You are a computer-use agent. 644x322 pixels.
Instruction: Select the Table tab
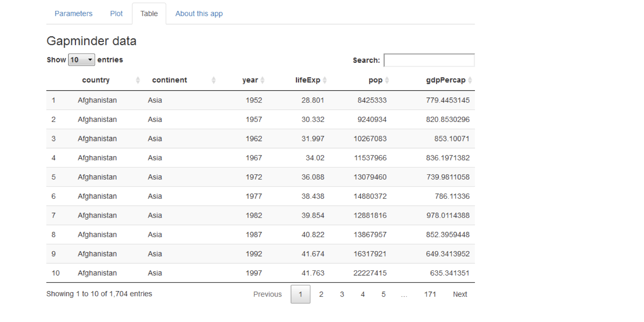149,14
